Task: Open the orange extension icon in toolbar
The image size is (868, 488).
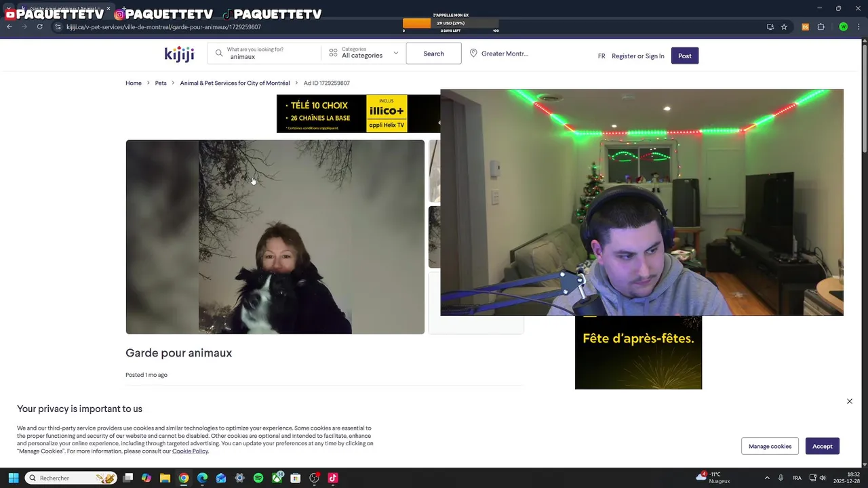Action: (805, 26)
